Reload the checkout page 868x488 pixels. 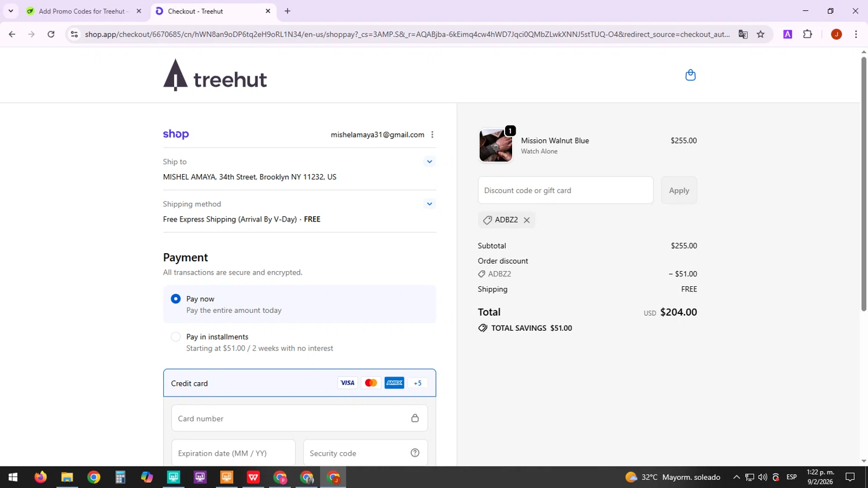click(51, 34)
